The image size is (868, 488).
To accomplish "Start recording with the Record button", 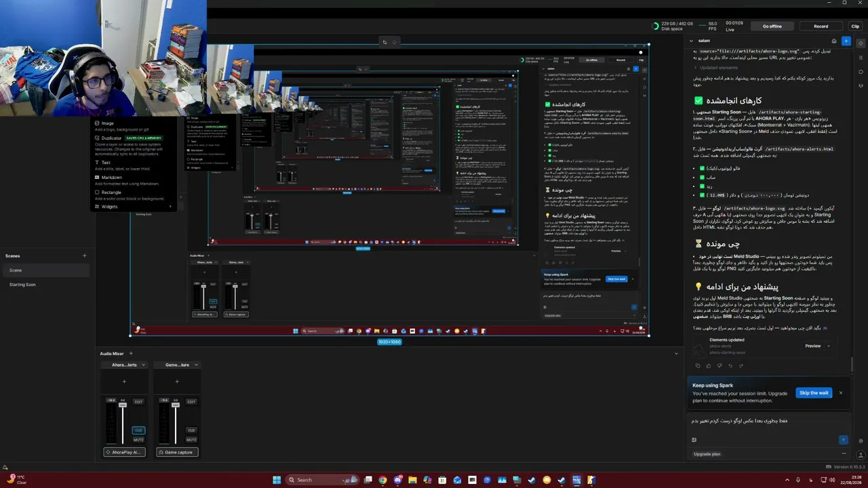I will pyautogui.click(x=821, y=26).
